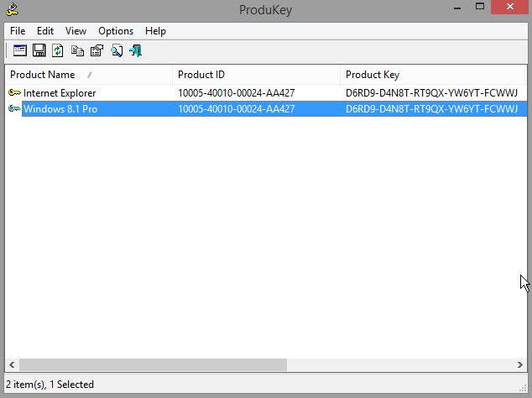This screenshot has height=398, width=532.
Task: Open the View menu
Action: [76, 31]
